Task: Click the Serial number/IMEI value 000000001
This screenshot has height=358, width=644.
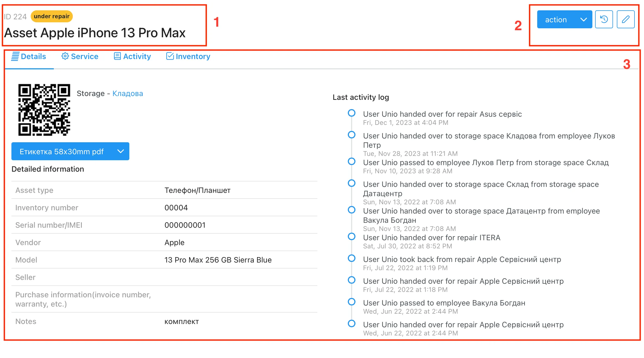Action: coord(185,225)
